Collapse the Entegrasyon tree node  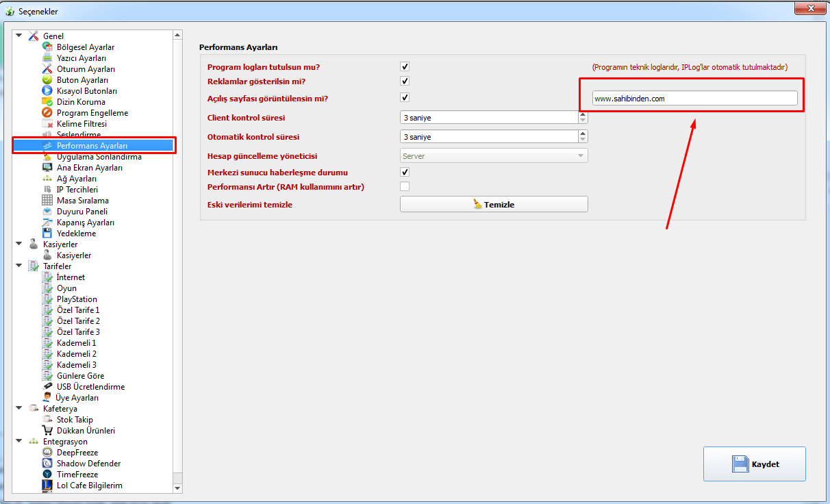point(18,441)
